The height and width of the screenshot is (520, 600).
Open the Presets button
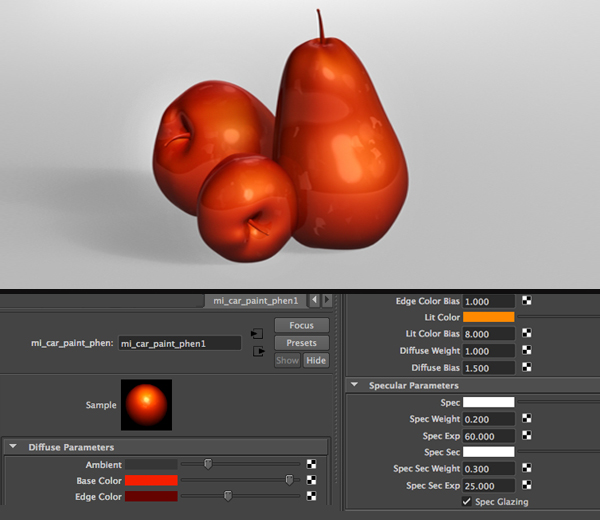(x=302, y=343)
